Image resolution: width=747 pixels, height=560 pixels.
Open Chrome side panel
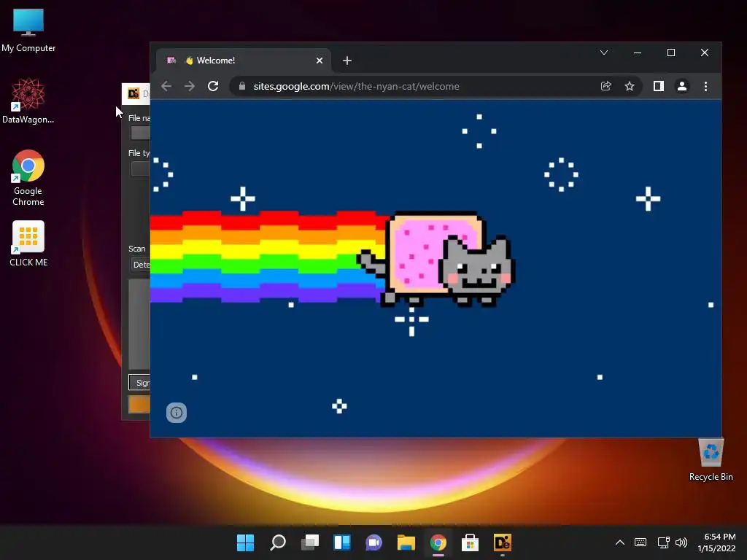pyautogui.click(x=659, y=86)
